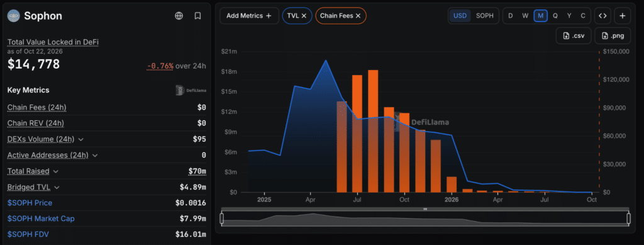Expand DEXs Volume (24h) chevron
This screenshot has width=644, height=245.
(81, 139)
